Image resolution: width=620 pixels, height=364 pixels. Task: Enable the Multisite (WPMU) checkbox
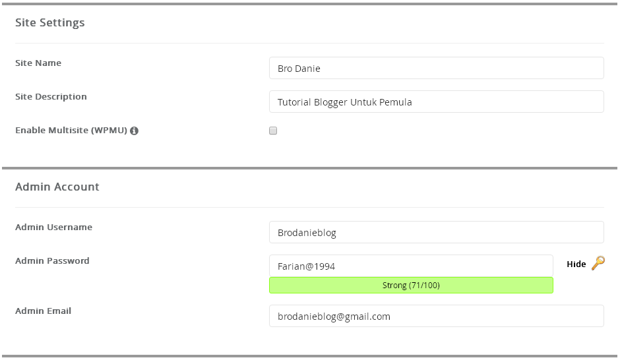pyautogui.click(x=273, y=131)
